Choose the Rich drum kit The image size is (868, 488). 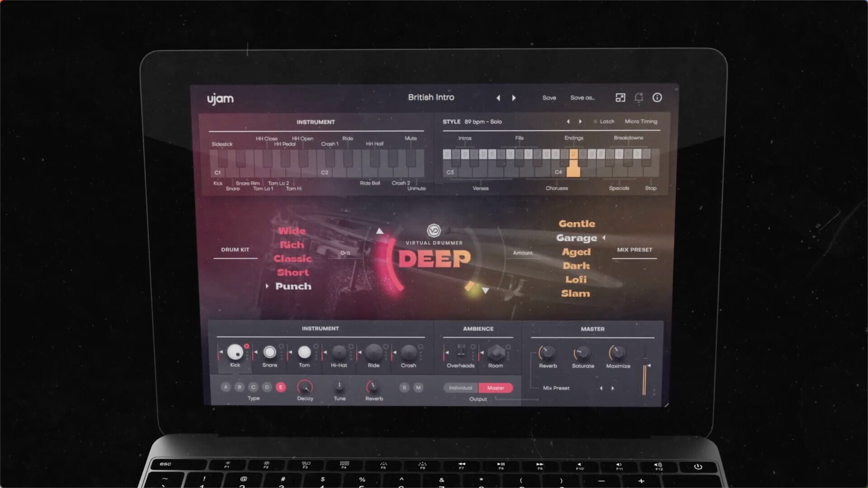[x=292, y=245]
